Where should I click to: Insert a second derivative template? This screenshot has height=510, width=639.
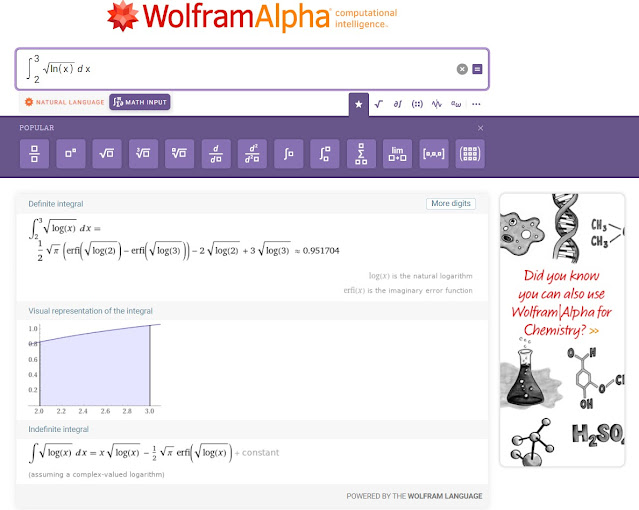(x=252, y=154)
